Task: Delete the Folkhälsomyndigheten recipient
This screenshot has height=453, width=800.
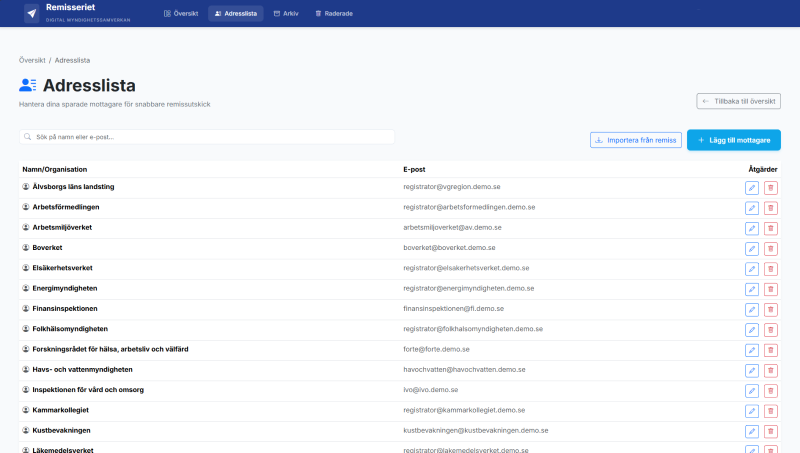Action: (x=770, y=329)
